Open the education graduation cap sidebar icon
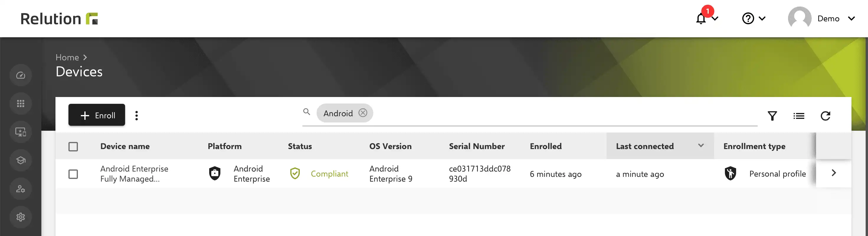The image size is (868, 236). (x=21, y=160)
